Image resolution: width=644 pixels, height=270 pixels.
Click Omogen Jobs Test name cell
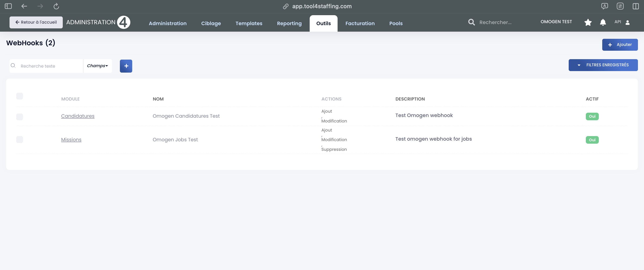[175, 140]
